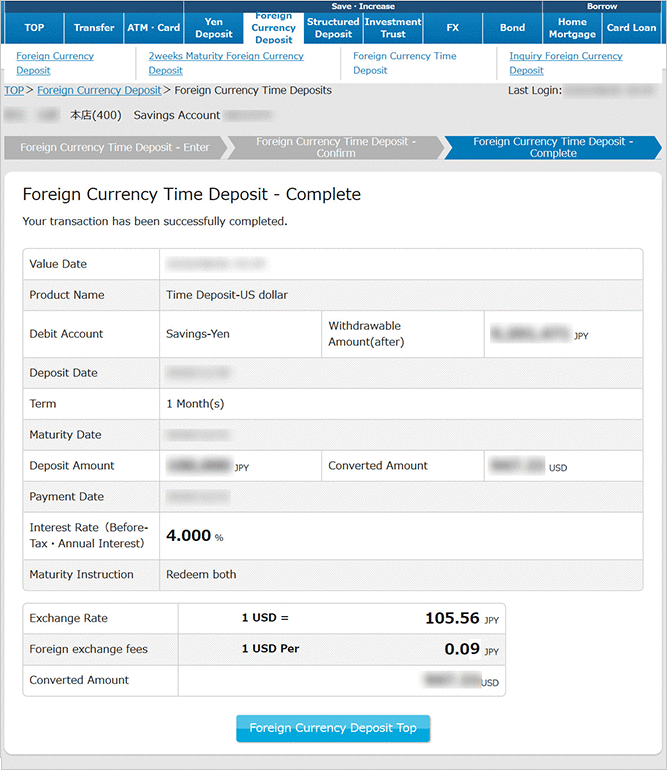
Task: Open Foreign Currency Deposit link in the submenu
Action: 54,63
